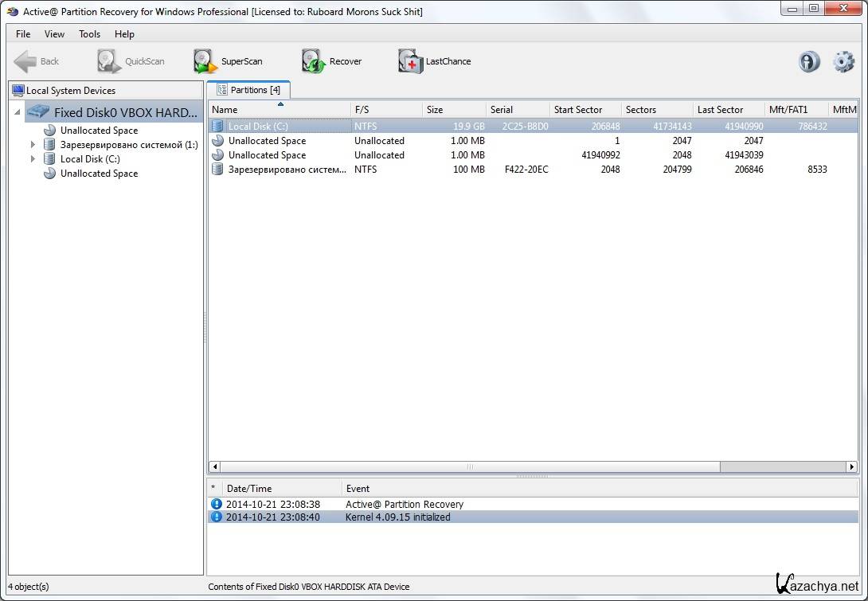Expand the Local Disk (C:) tree node
Image resolution: width=868 pixels, height=601 pixels.
33,159
